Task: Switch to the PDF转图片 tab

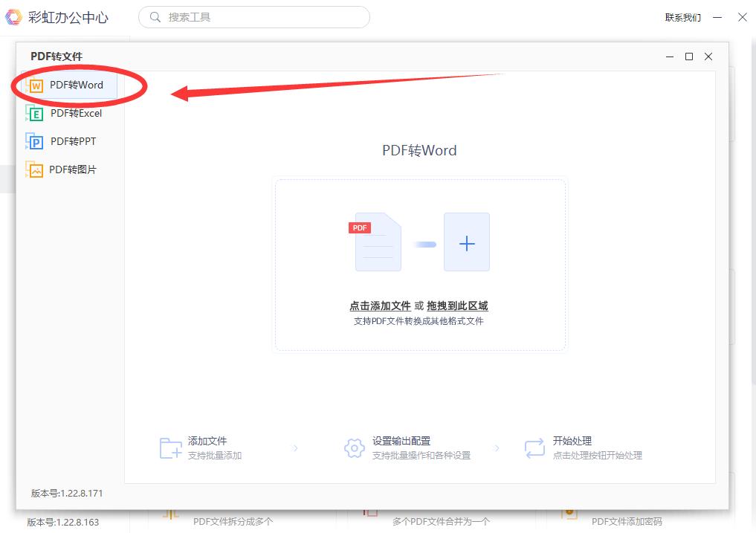Action: (74, 169)
